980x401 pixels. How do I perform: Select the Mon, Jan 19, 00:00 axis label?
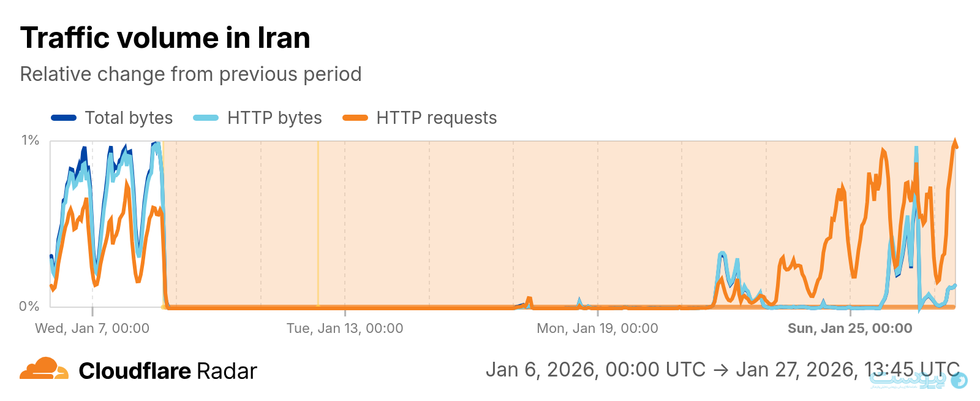pyautogui.click(x=597, y=328)
